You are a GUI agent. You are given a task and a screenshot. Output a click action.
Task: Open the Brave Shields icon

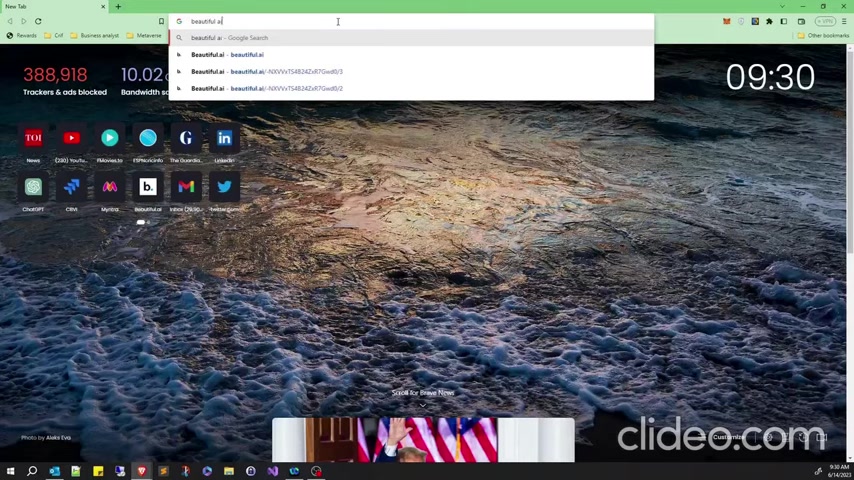[x=741, y=21]
